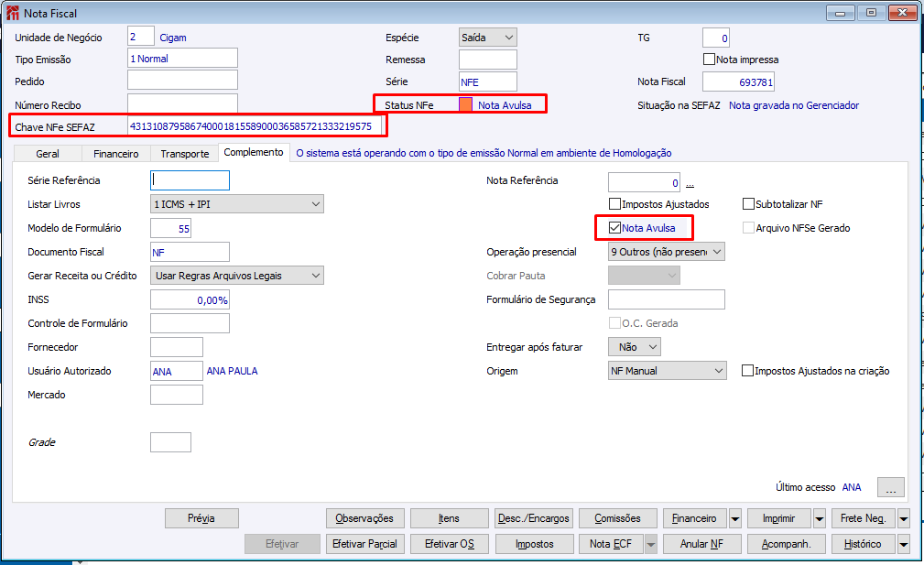Switch to the Geral tab
The image size is (924, 565).
point(47,154)
